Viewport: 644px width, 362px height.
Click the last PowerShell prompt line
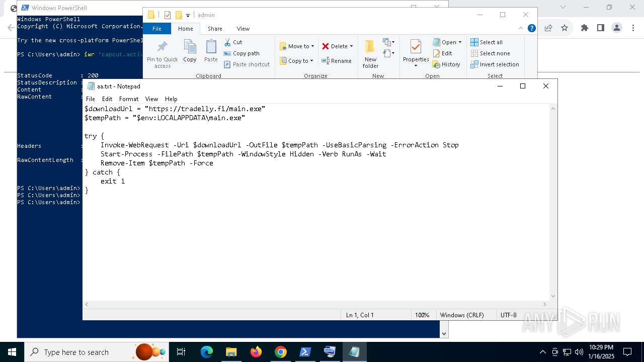(x=49, y=202)
